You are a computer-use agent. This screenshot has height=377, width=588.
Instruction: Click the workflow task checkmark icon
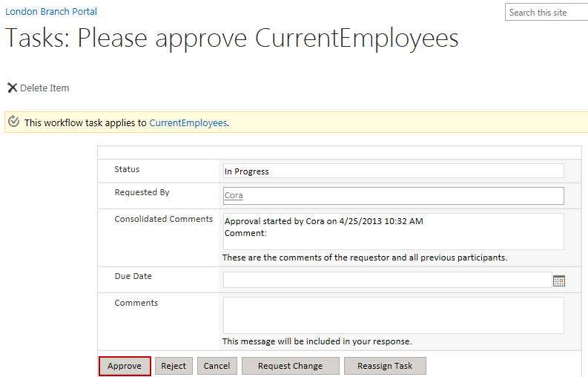point(14,122)
